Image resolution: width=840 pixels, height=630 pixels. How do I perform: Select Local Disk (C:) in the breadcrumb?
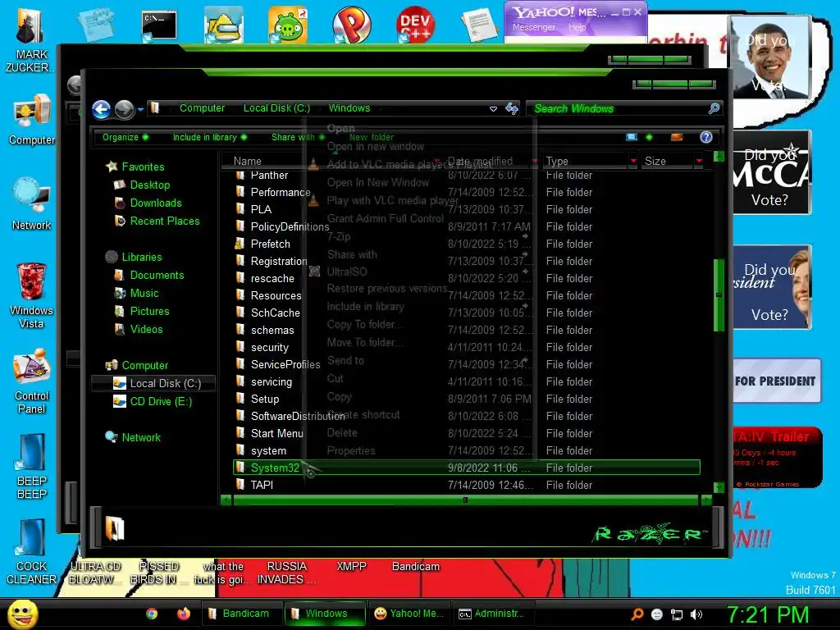[276, 108]
